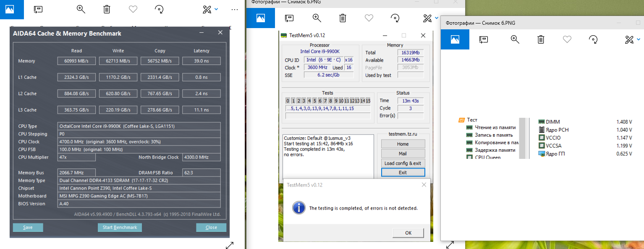Click the blue info icon in TestMem5 dialog
Viewport: 644px width, 249px height.
tap(298, 207)
